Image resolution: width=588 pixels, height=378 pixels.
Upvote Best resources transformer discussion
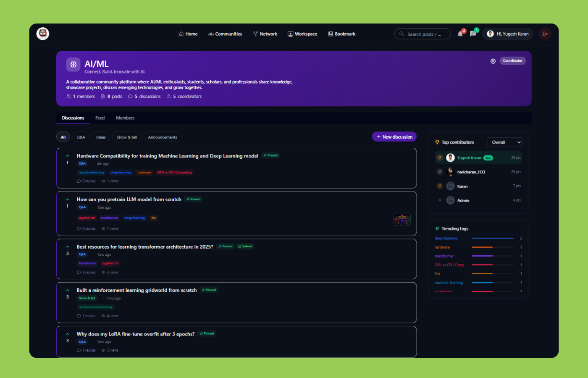(68, 247)
